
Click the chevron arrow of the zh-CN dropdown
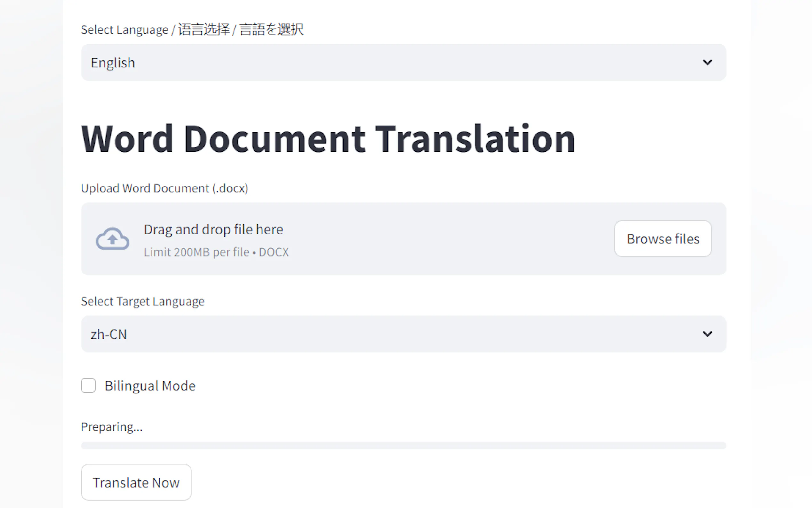[707, 334]
